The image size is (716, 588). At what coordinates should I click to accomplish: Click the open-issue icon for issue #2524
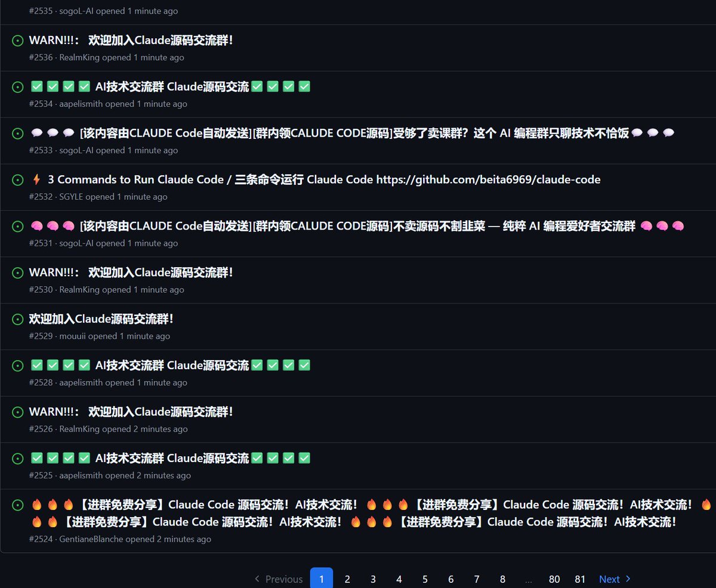tap(18, 506)
